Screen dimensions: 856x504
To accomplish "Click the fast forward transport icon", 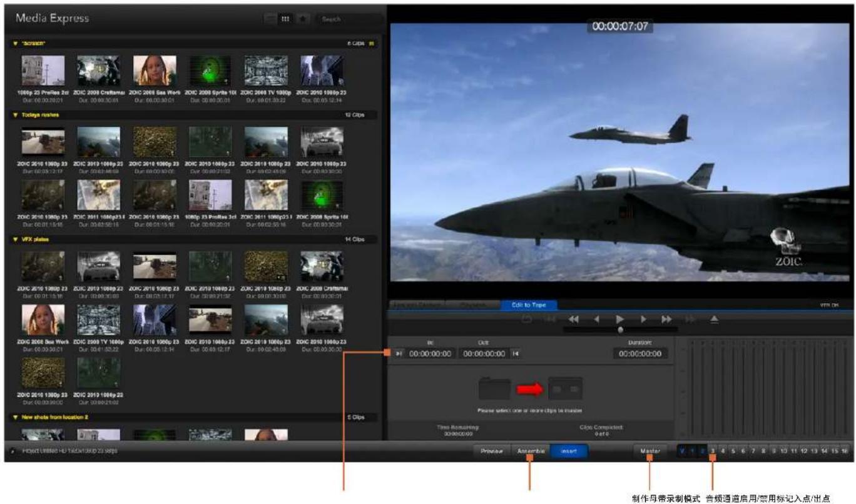I will pyautogui.click(x=666, y=319).
